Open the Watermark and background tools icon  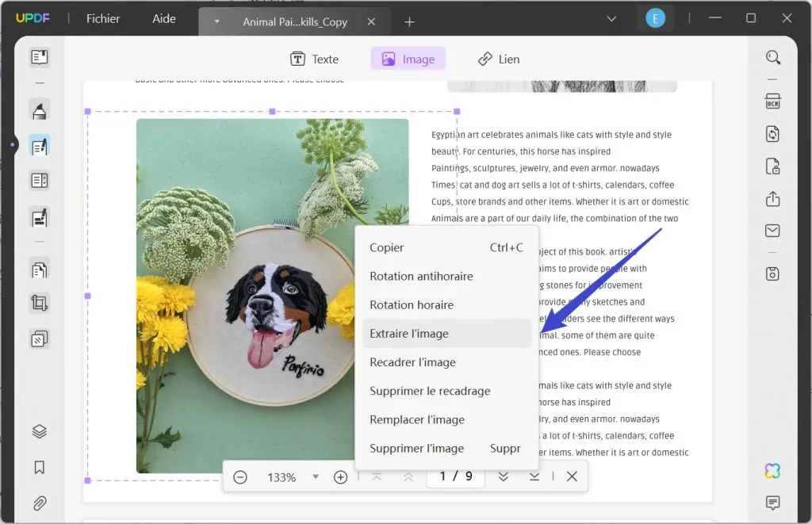click(x=40, y=339)
